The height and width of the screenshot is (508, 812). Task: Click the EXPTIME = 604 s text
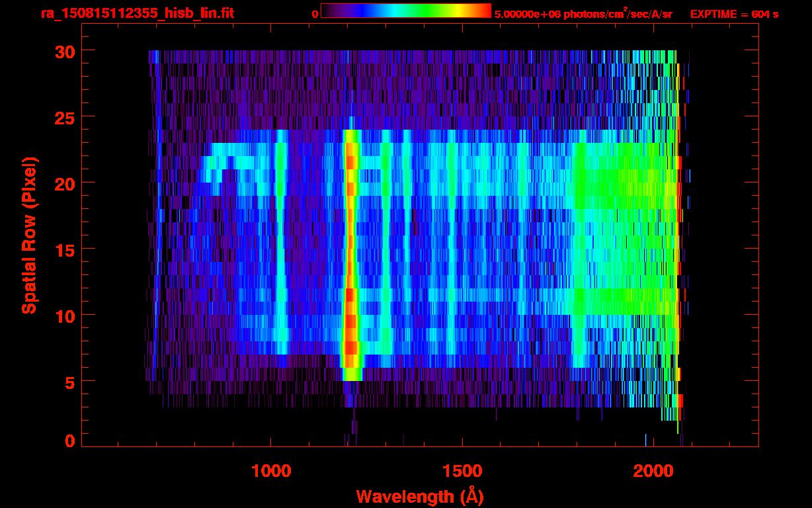tap(734, 14)
